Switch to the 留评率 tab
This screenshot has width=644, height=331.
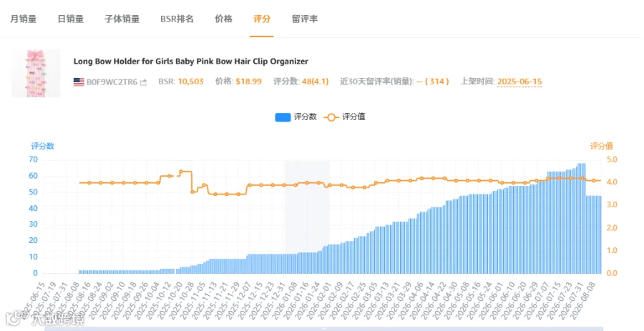coord(305,19)
